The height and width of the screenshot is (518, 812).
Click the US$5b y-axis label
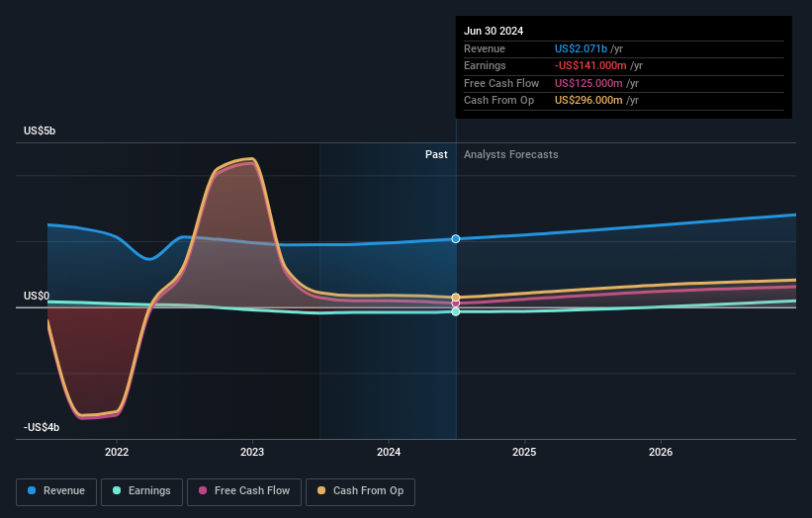point(40,130)
